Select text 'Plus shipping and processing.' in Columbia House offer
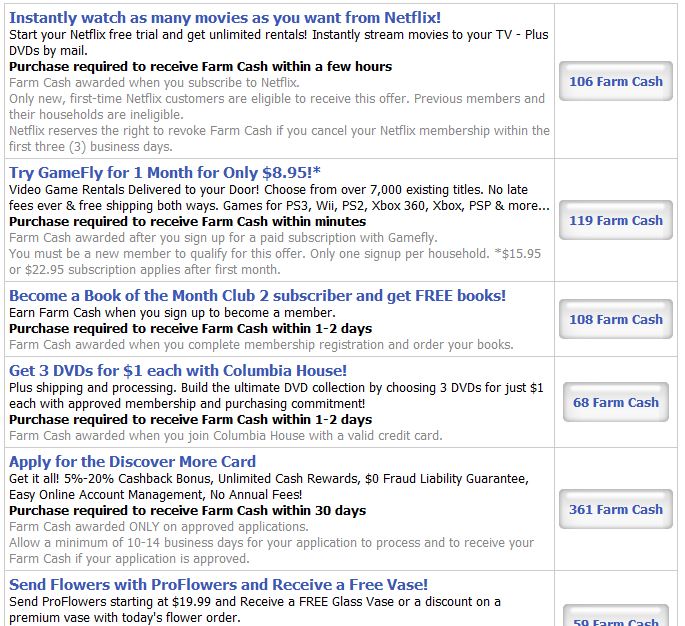This screenshot has height=626, width=685. (93, 388)
